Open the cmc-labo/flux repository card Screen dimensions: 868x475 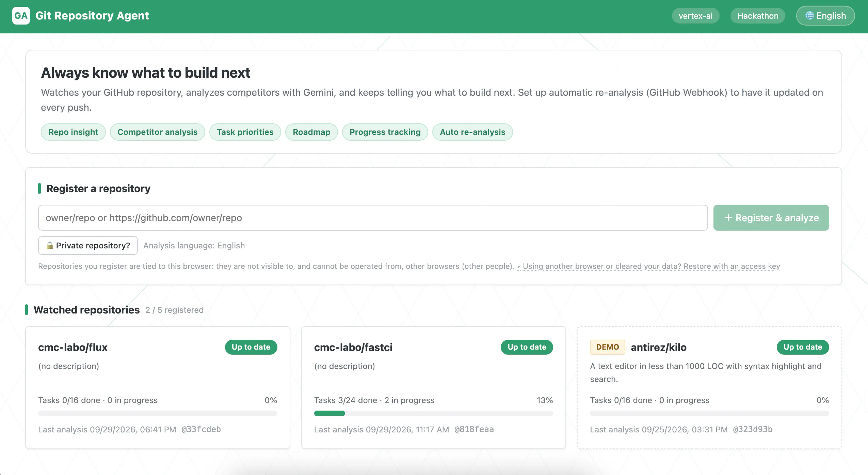(158, 387)
